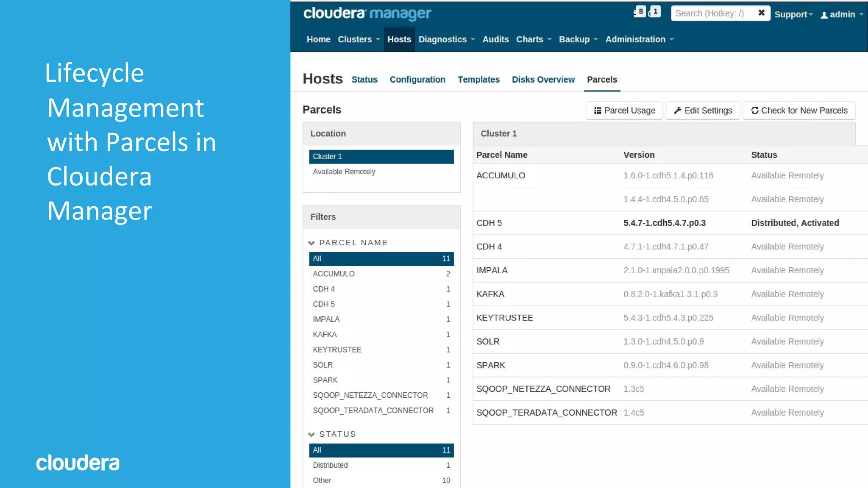The image size is (868, 488).
Task: Open Audits in navigation bar
Action: click(x=495, y=39)
